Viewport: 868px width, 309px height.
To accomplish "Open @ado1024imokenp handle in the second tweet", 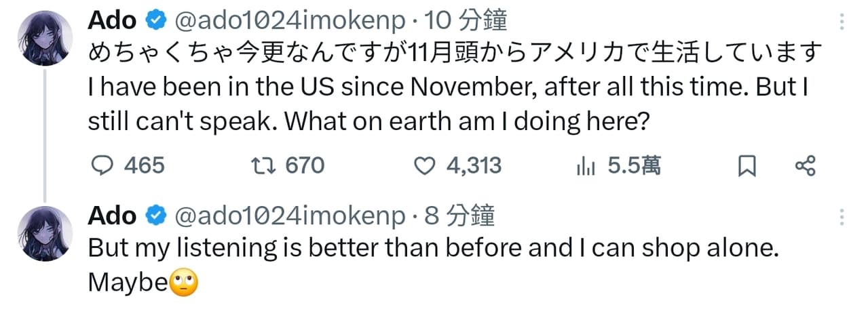I will (x=290, y=216).
